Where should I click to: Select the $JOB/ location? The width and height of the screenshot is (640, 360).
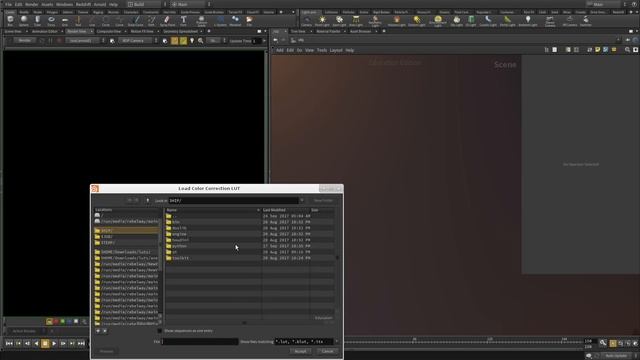tap(127, 237)
